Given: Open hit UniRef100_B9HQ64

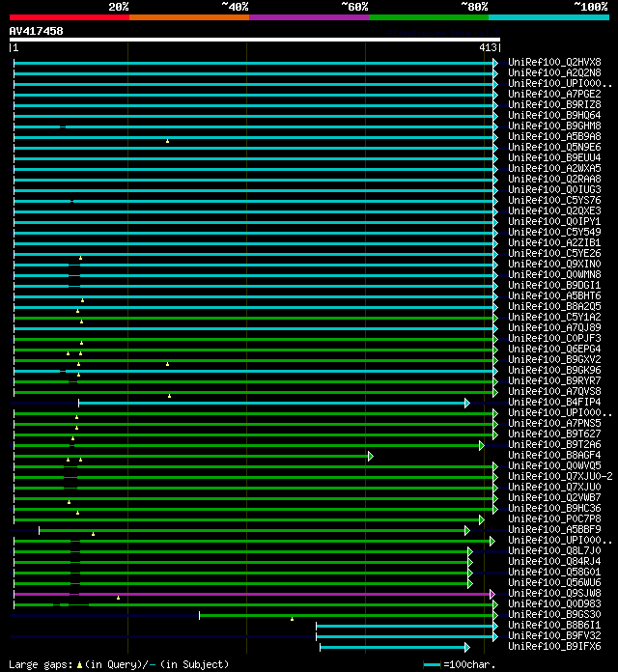Looking at the screenshot, I should click(x=554, y=115).
